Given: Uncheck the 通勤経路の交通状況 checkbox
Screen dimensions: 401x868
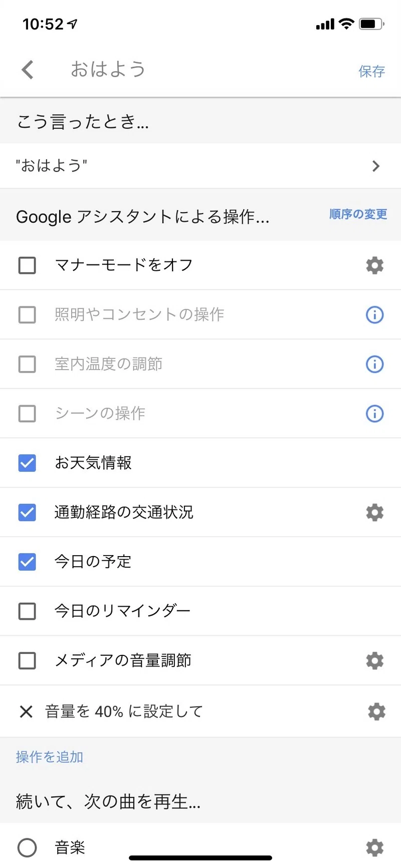Looking at the screenshot, I should (x=27, y=512).
